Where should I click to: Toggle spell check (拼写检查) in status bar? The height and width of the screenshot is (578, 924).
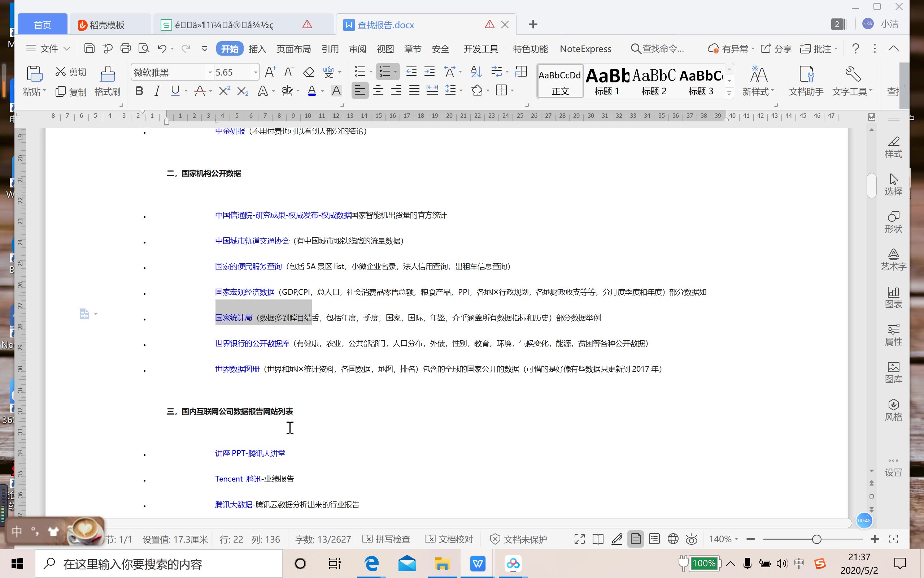[x=386, y=539]
